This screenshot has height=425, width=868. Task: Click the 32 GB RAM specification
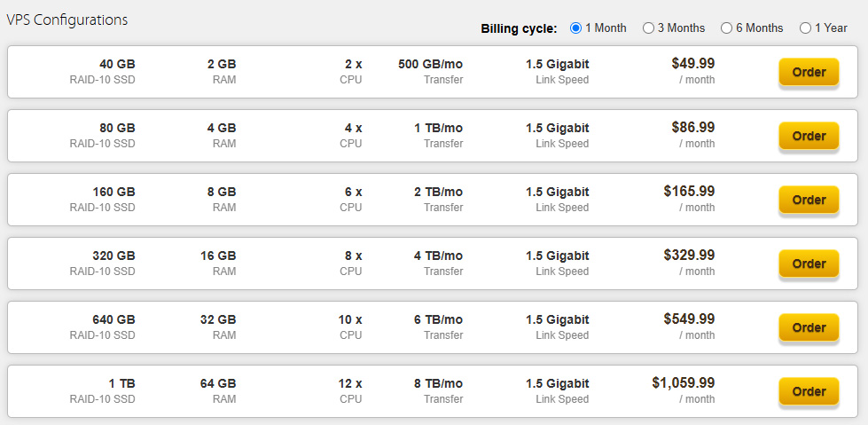pos(218,327)
